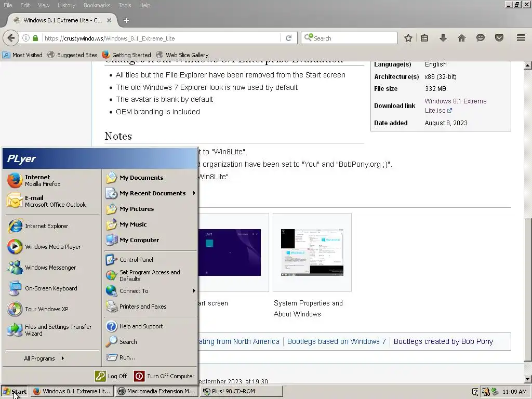The width and height of the screenshot is (532, 399).
Task: Open the View menu
Action: [x=44, y=5]
